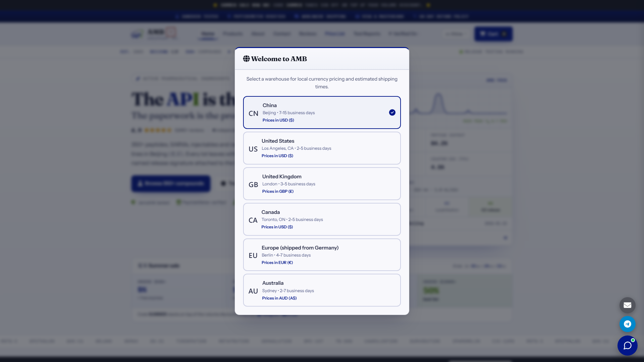Click "Sydney • 2-7 business days" text
644x362 pixels.
(288, 291)
